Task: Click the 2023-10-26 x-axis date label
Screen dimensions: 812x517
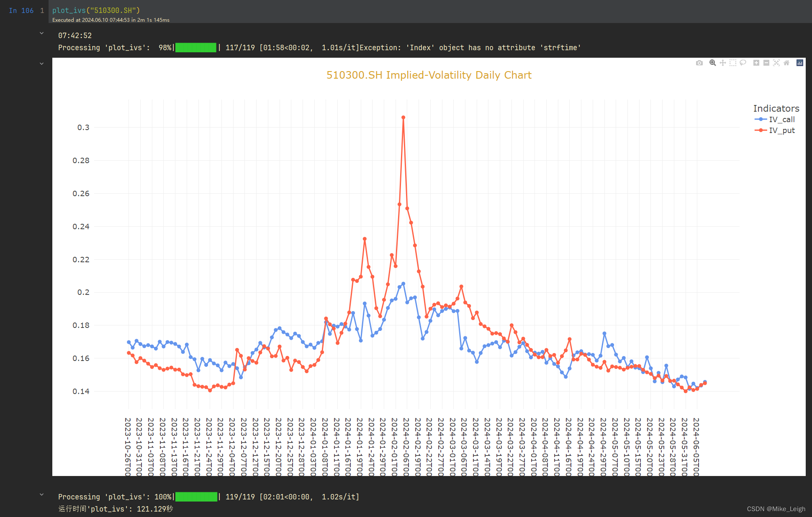Action: coord(128,446)
